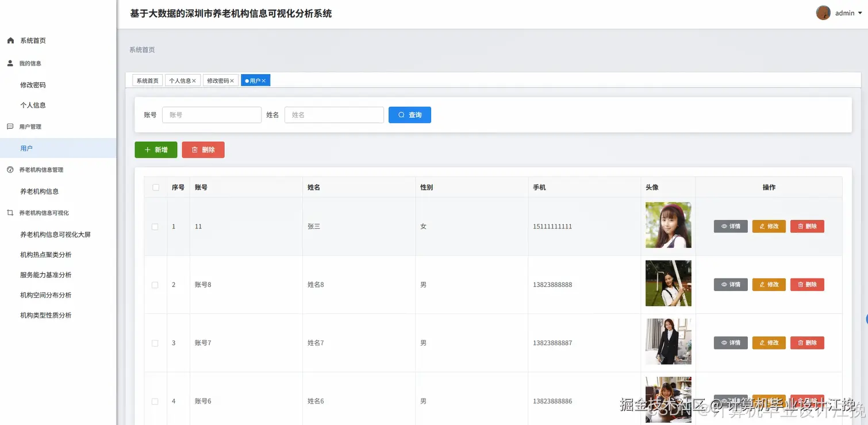The width and height of the screenshot is (868, 425).
Task: Close the 用户 tab with its x
Action: pos(264,81)
